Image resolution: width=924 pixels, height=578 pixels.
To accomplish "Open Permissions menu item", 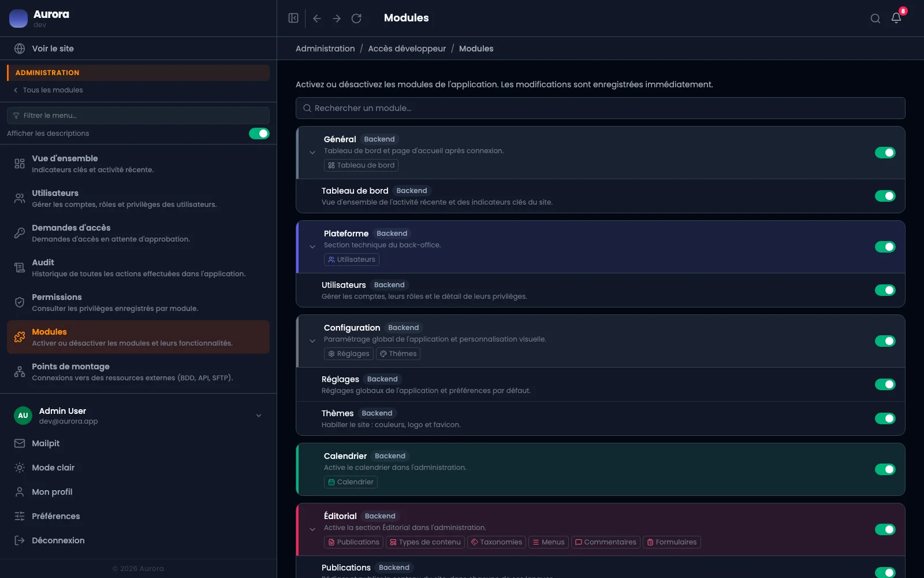I will click(x=138, y=302).
